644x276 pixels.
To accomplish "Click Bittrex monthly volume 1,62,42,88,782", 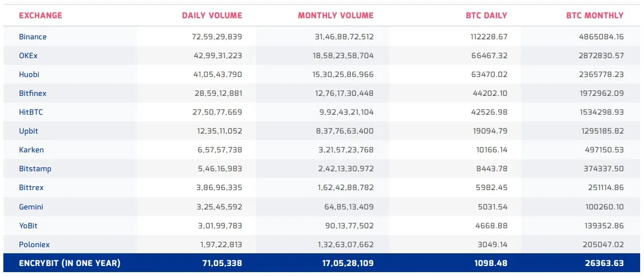I will click(346, 187).
